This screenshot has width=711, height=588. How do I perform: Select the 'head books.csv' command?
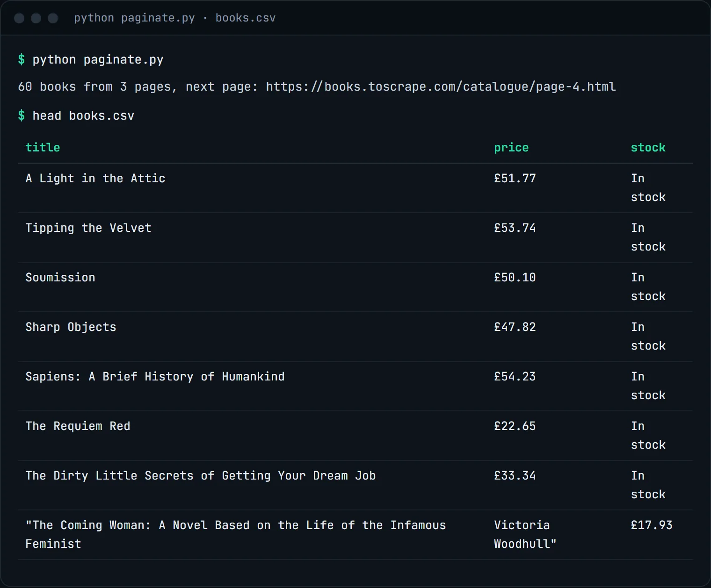tap(83, 116)
